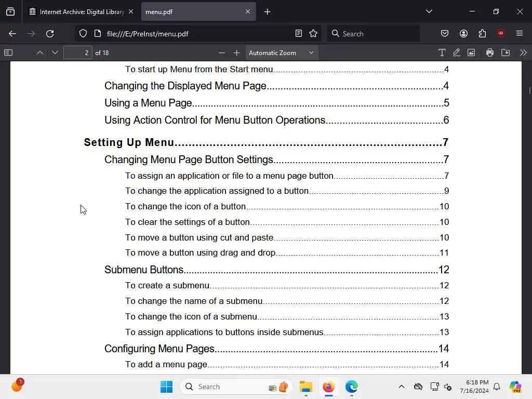Open Automatic Zoom dropdown
The height and width of the screenshot is (399, 532).
(x=282, y=52)
